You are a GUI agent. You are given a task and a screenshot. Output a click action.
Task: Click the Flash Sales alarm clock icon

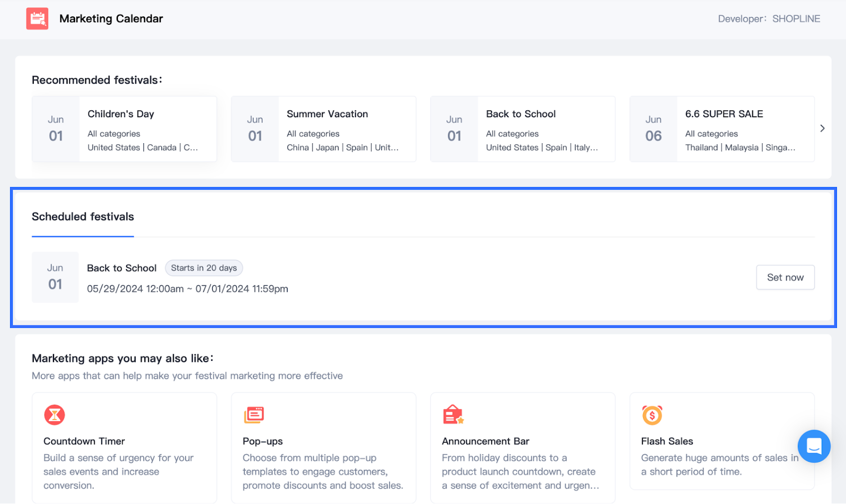652,415
